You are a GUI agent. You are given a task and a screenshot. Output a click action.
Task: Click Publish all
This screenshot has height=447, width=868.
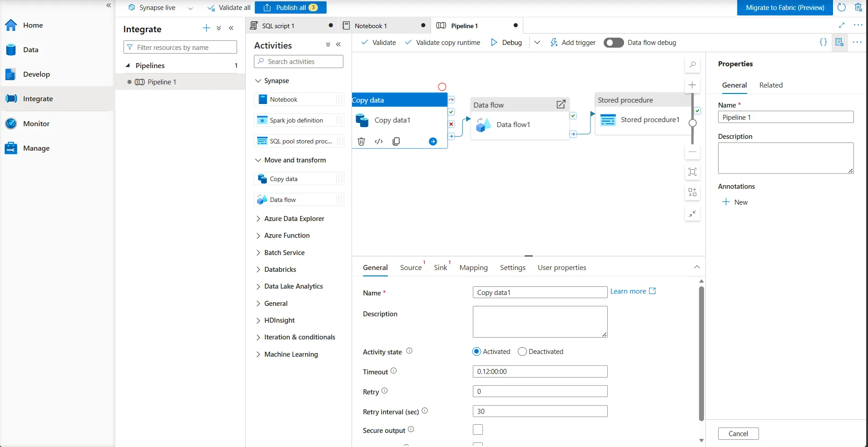[x=291, y=8]
